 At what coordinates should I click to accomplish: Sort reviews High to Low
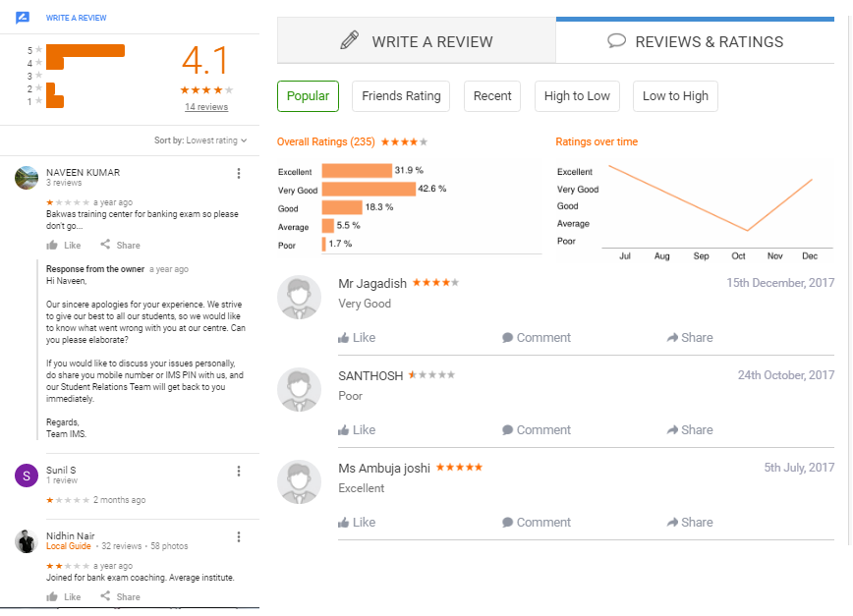pos(577,96)
